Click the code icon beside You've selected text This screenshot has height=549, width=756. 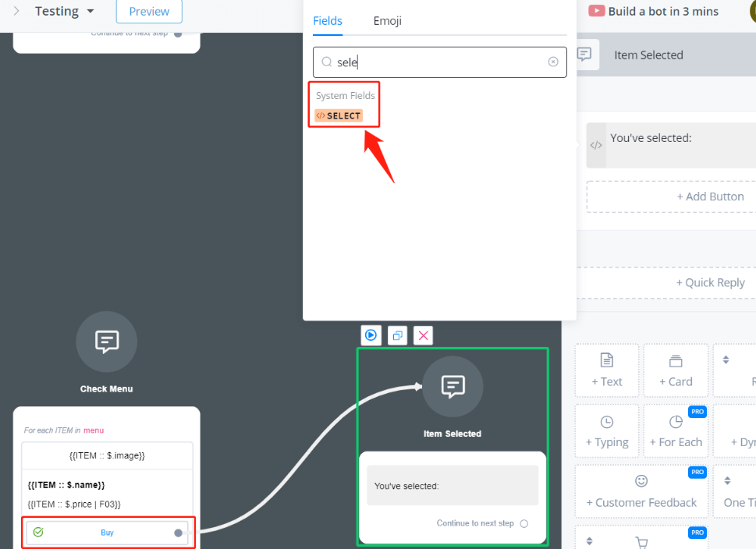(596, 145)
